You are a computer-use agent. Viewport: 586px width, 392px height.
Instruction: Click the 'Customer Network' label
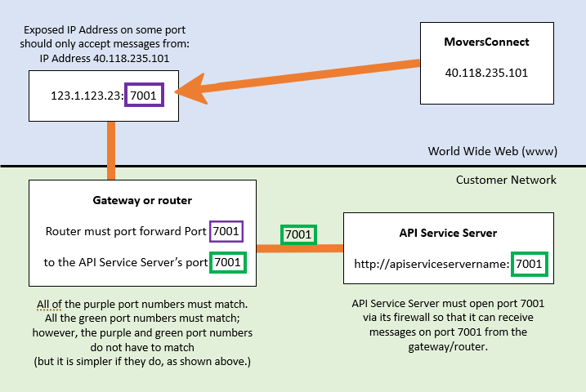(506, 180)
